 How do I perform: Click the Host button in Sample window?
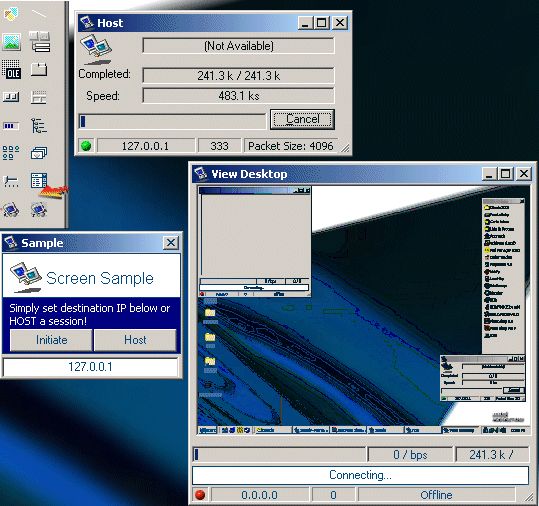pos(135,340)
